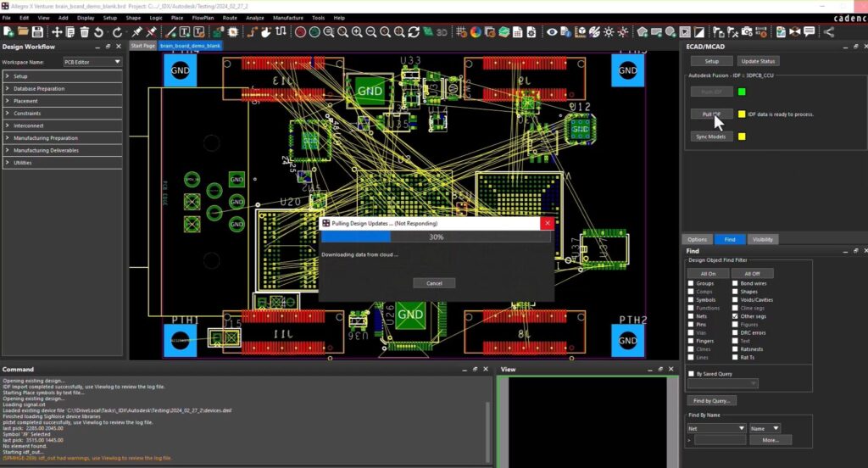The width and height of the screenshot is (868, 468).
Task: Check the Shapes filter checkbox
Action: click(x=735, y=292)
